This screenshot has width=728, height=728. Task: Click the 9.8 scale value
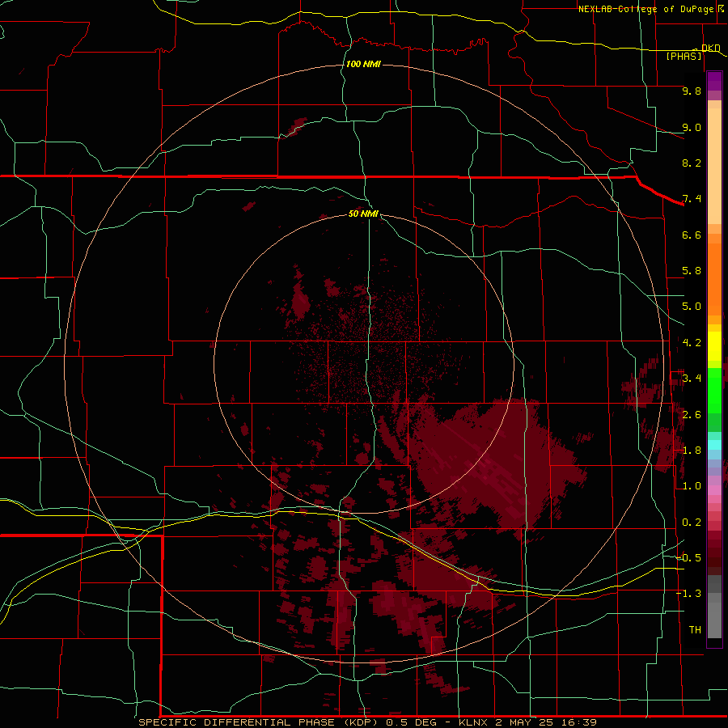pos(692,91)
